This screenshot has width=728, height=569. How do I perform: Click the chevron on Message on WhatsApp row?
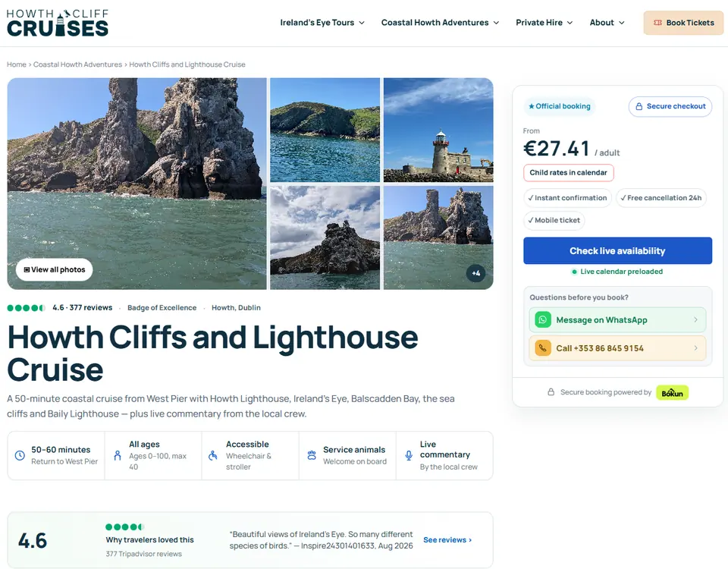click(695, 319)
